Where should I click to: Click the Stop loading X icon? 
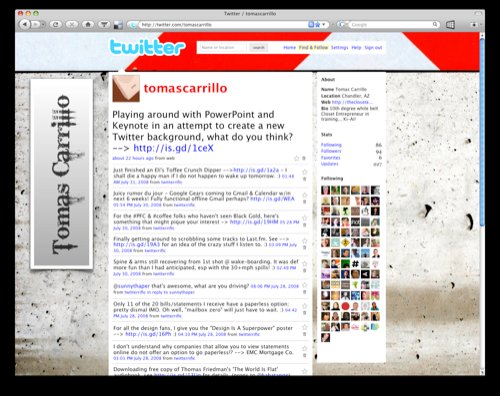(x=72, y=24)
